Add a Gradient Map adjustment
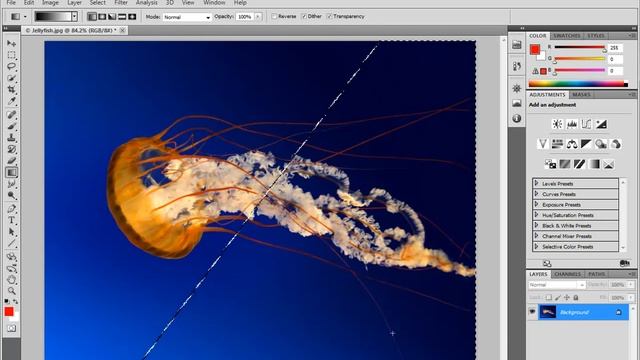640x360 pixels. (x=594, y=164)
